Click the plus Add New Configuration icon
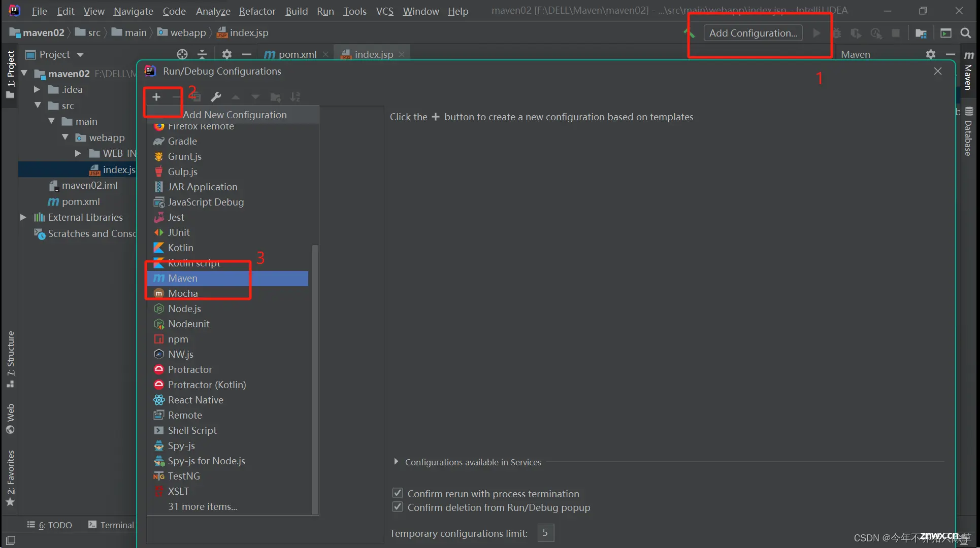Viewport: 980px width, 548px height. click(x=156, y=96)
